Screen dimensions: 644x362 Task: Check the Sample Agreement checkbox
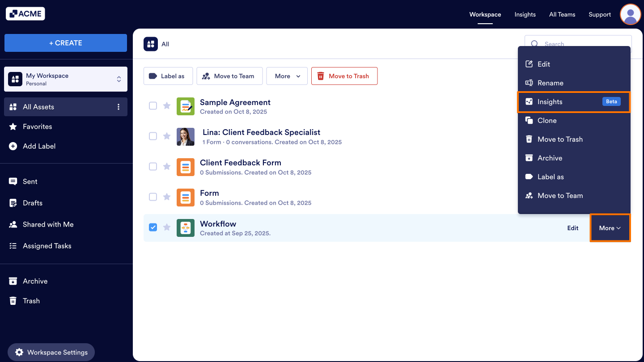[x=153, y=105]
